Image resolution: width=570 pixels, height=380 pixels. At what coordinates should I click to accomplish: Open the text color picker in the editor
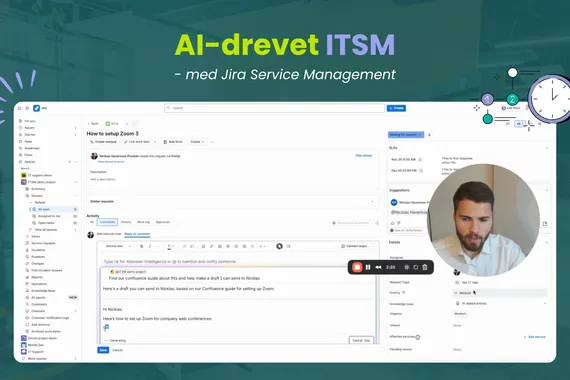(x=170, y=247)
